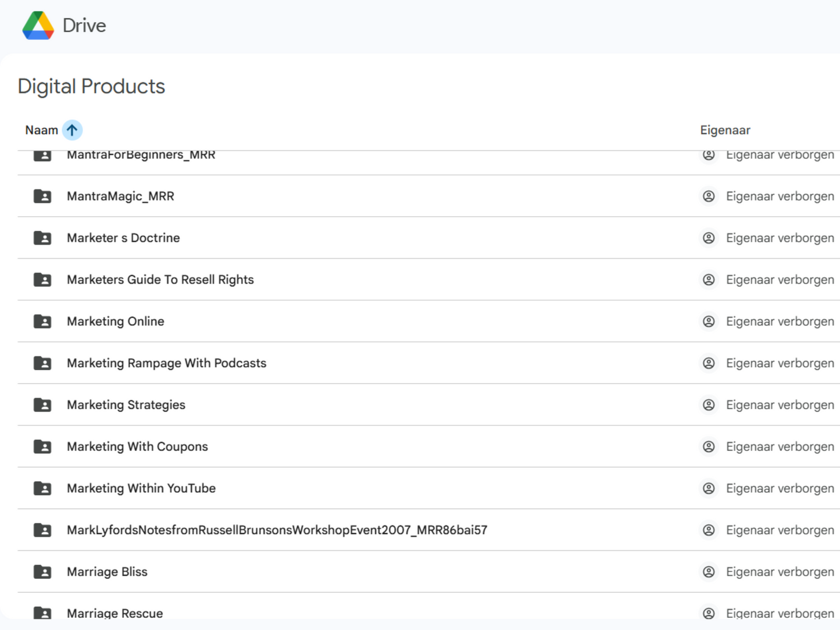Click the folder icon for Marketer s Doctrine
The image size is (840, 630).
pyautogui.click(x=42, y=238)
